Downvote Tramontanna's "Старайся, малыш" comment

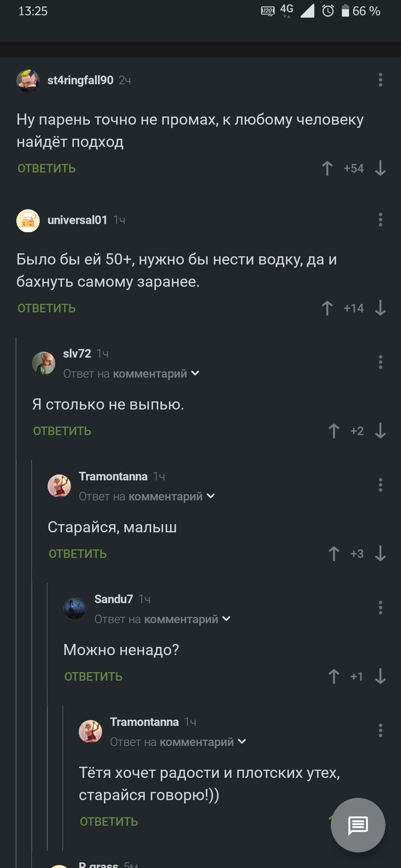click(x=380, y=553)
